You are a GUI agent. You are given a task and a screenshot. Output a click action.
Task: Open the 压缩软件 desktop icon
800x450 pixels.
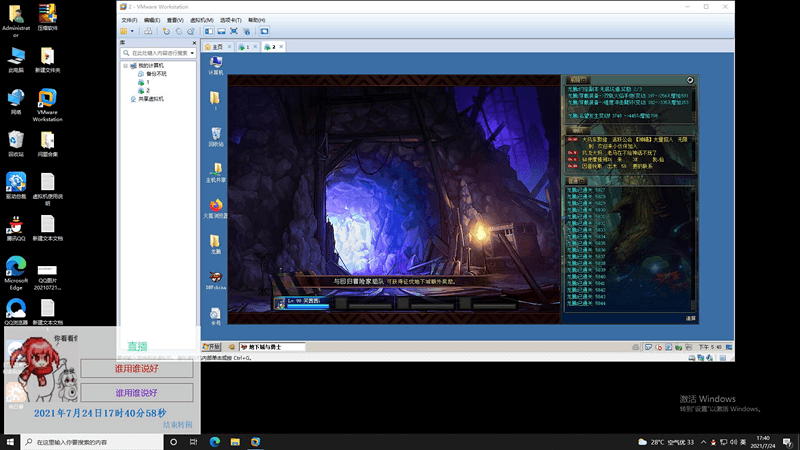click(47, 17)
